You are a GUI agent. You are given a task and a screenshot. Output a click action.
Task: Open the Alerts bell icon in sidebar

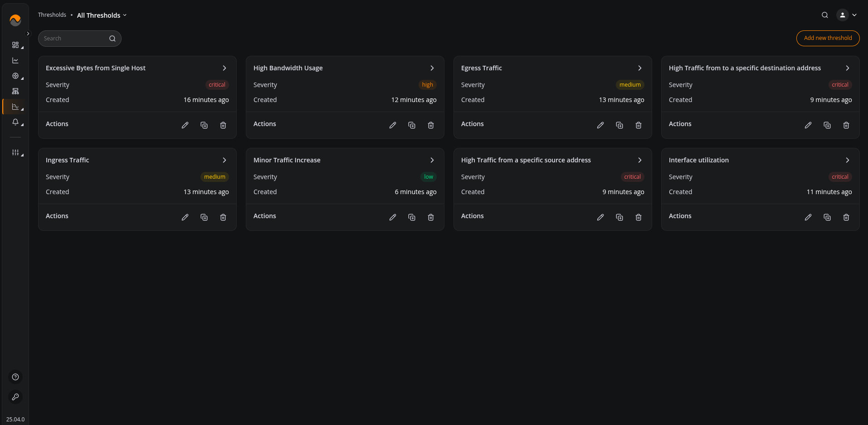15,122
